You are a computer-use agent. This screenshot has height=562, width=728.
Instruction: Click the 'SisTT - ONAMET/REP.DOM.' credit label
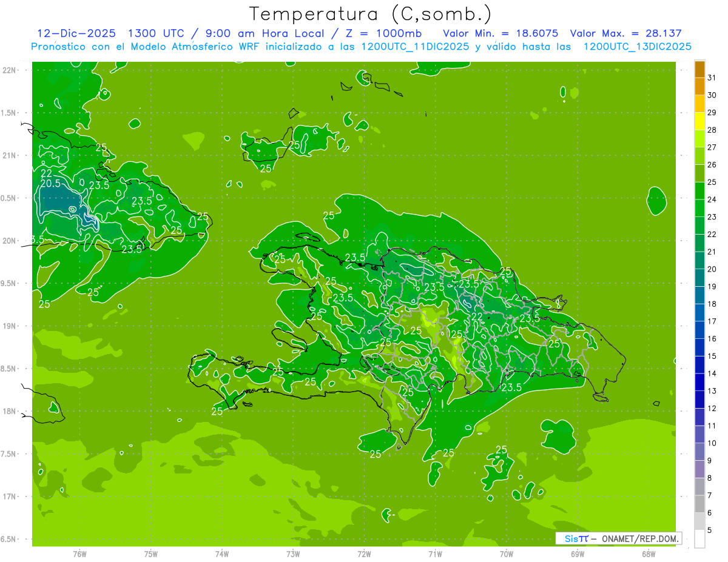(618, 538)
